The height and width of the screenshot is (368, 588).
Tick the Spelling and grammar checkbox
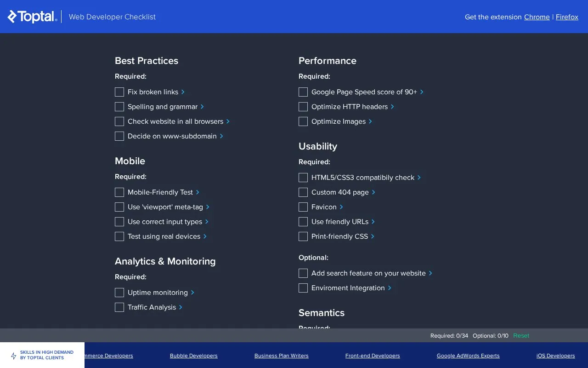click(119, 107)
